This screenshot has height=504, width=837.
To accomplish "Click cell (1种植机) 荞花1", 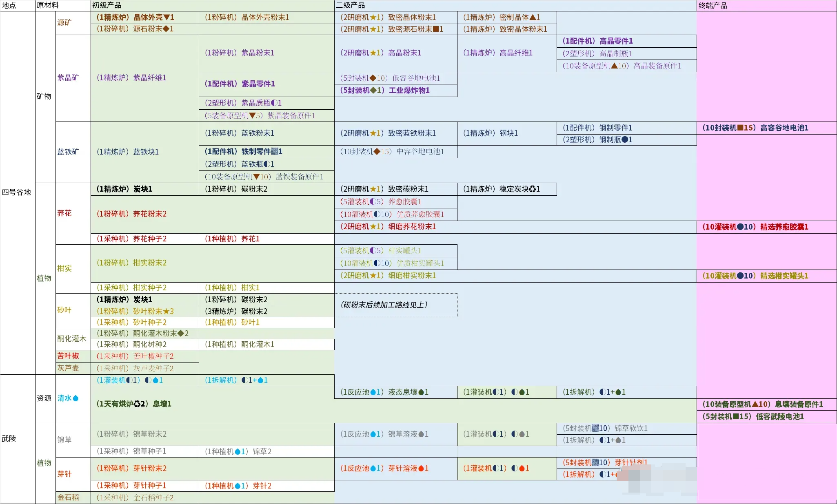I will point(266,239).
